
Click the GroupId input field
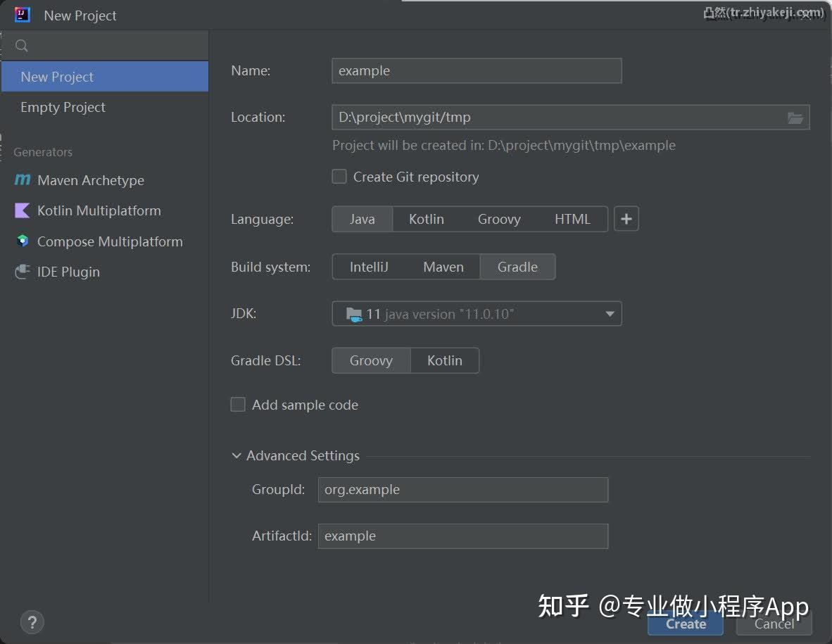[x=462, y=490]
